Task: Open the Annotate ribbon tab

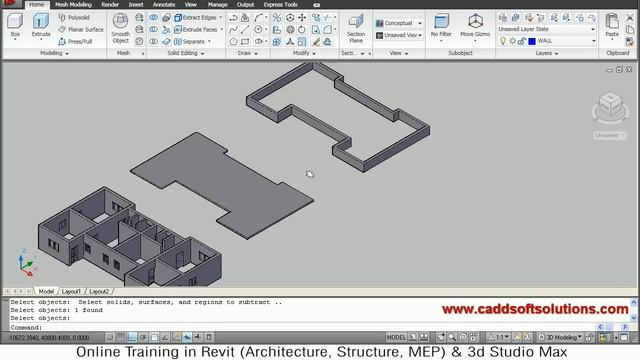Action: tap(164, 4)
